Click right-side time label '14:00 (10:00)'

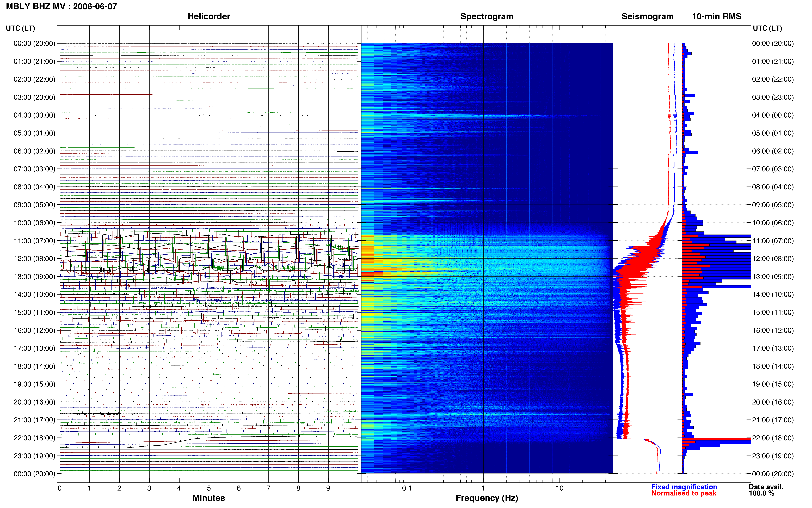pyautogui.click(x=773, y=294)
